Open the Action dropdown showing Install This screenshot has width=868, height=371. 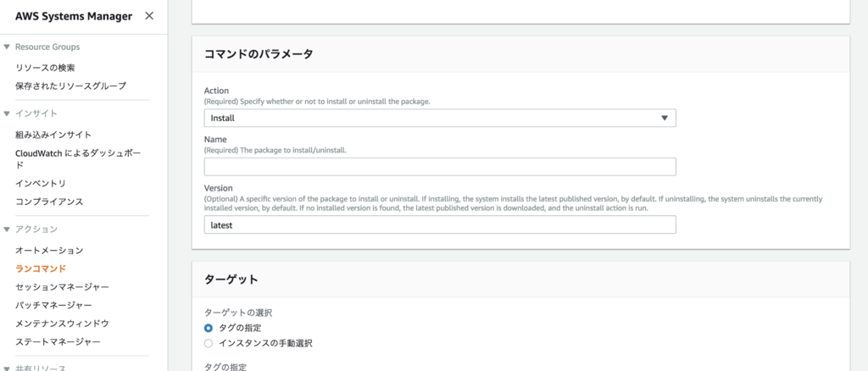pyautogui.click(x=440, y=118)
